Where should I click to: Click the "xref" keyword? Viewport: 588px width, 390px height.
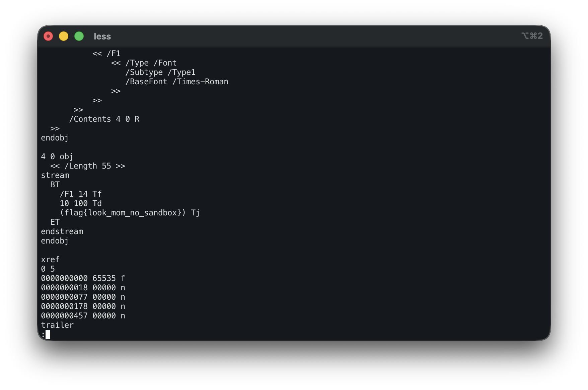[50, 260]
